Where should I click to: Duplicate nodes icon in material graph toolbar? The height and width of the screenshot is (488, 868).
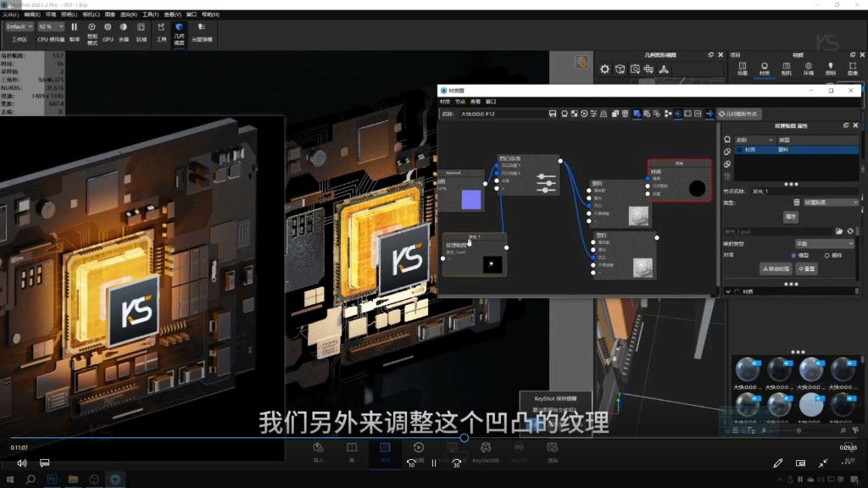615,114
